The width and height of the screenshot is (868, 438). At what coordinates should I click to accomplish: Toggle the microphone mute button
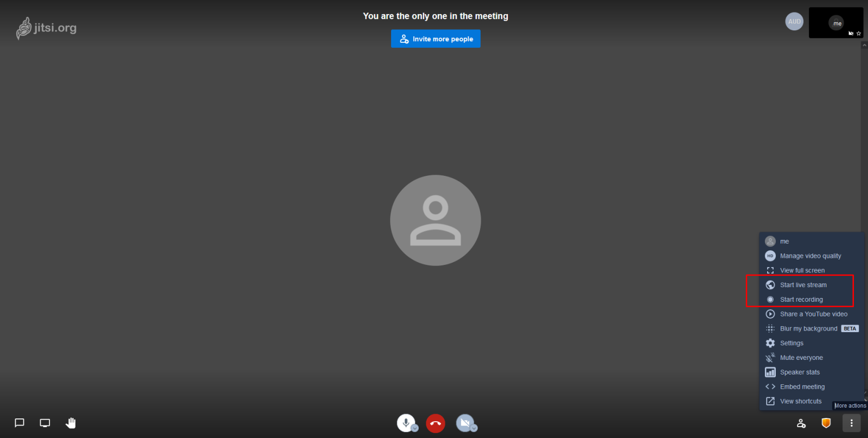click(405, 422)
